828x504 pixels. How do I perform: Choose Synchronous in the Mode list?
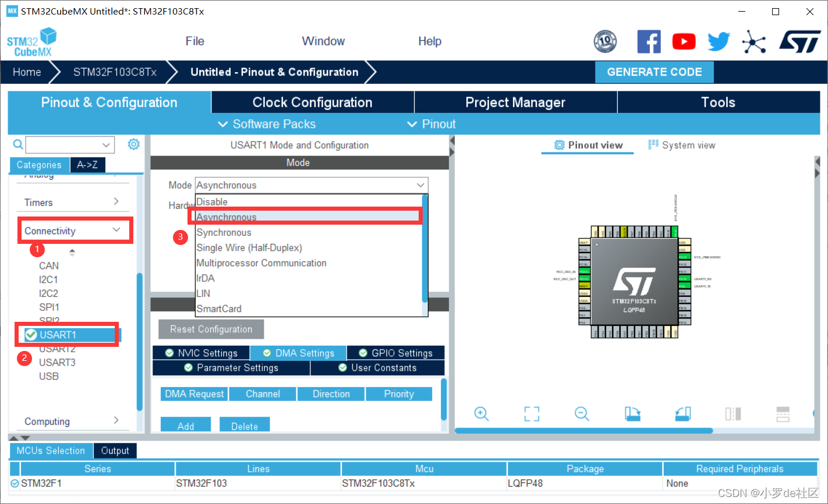309,232
